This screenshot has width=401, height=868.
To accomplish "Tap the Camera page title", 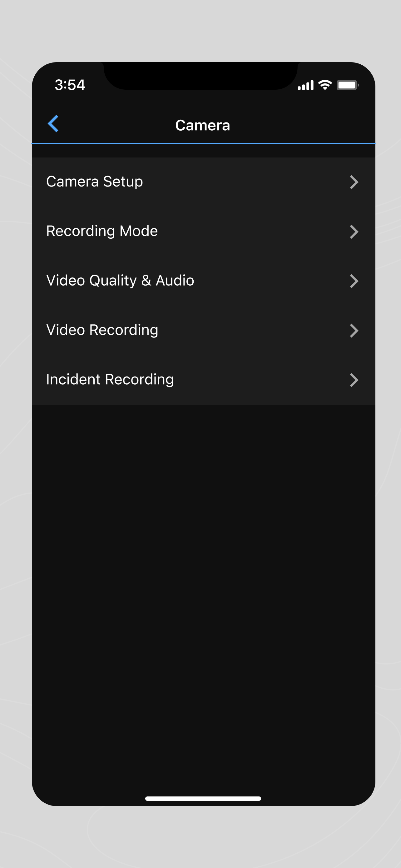I will [203, 125].
